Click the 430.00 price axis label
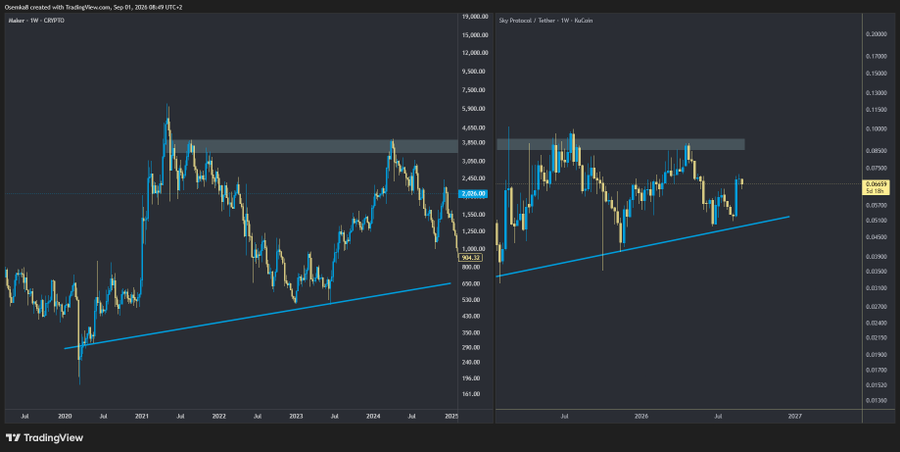 (x=471, y=316)
